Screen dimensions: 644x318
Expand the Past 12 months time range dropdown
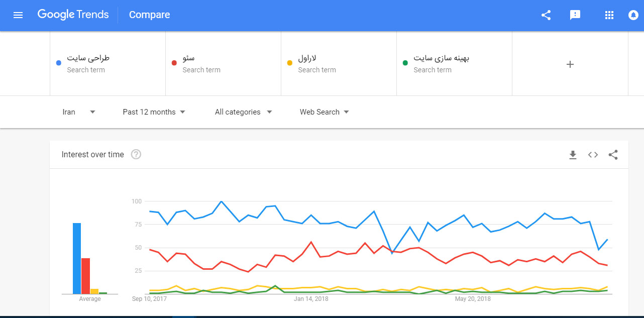[153, 112]
